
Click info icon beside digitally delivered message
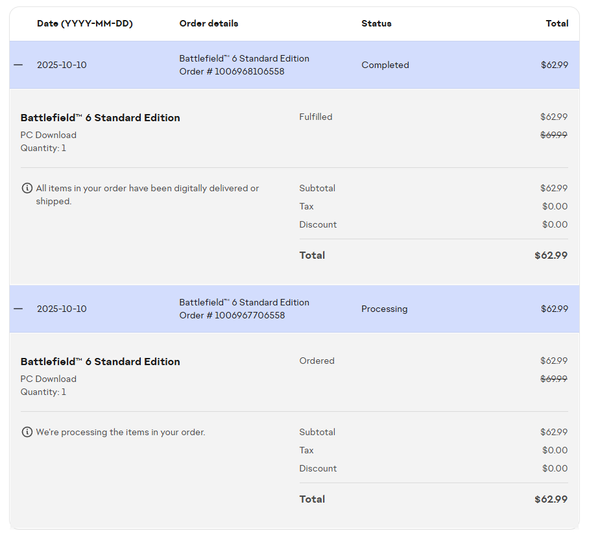click(x=27, y=188)
